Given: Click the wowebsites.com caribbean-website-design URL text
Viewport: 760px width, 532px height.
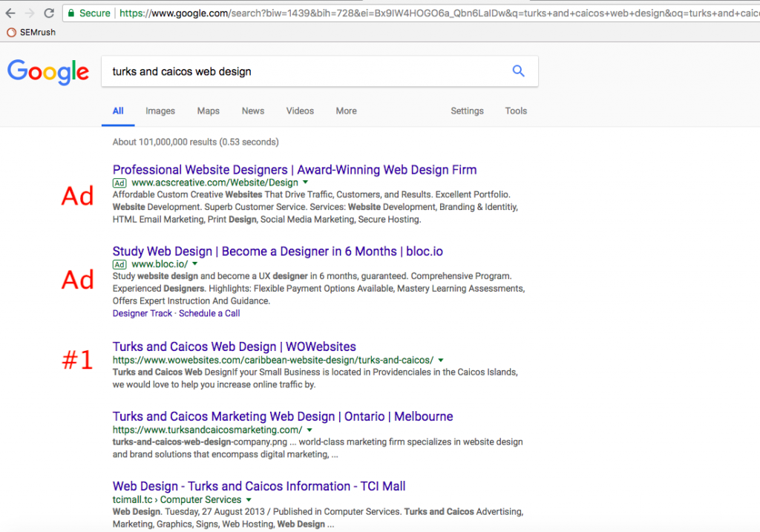Looking at the screenshot, I should click(273, 360).
